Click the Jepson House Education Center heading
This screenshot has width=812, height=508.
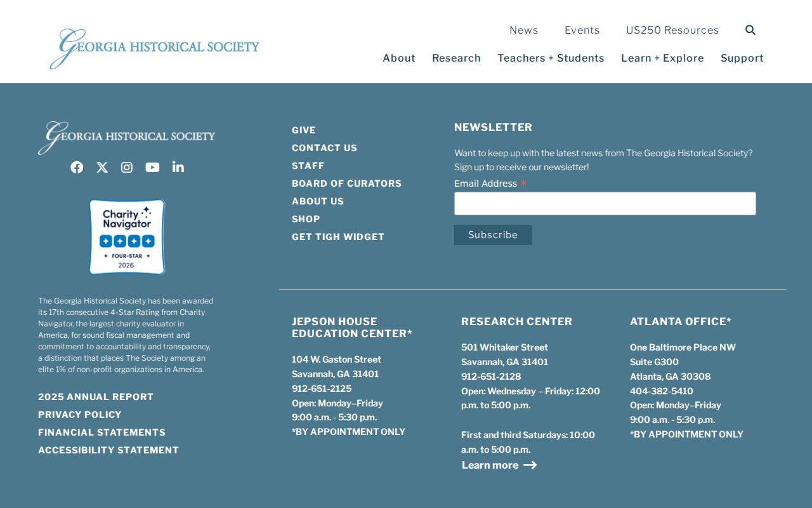coord(352,328)
